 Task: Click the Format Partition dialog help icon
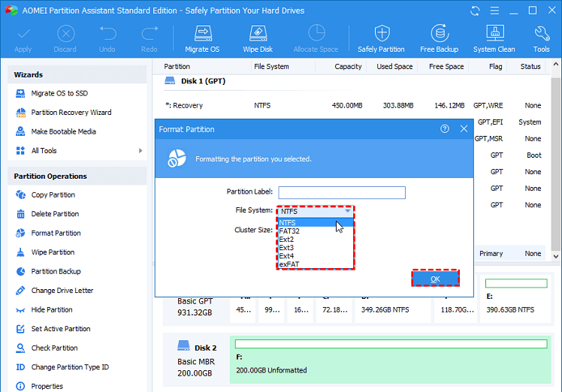tap(445, 129)
